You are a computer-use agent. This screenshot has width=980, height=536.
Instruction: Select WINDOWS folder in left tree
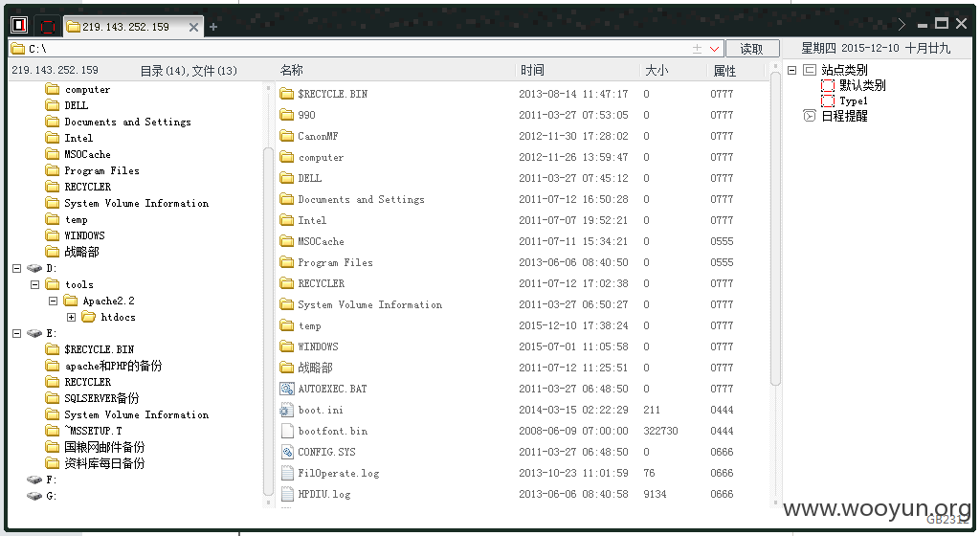84,235
